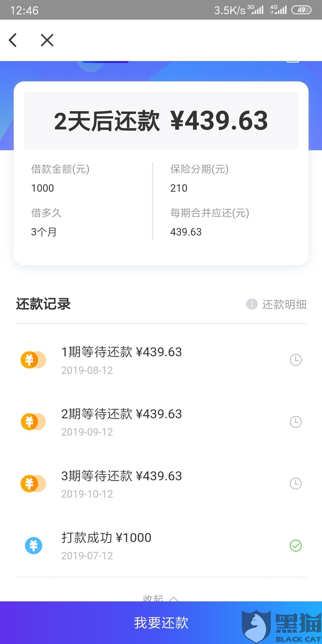Close the page with the X icon
322x644 pixels.
click(x=47, y=40)
